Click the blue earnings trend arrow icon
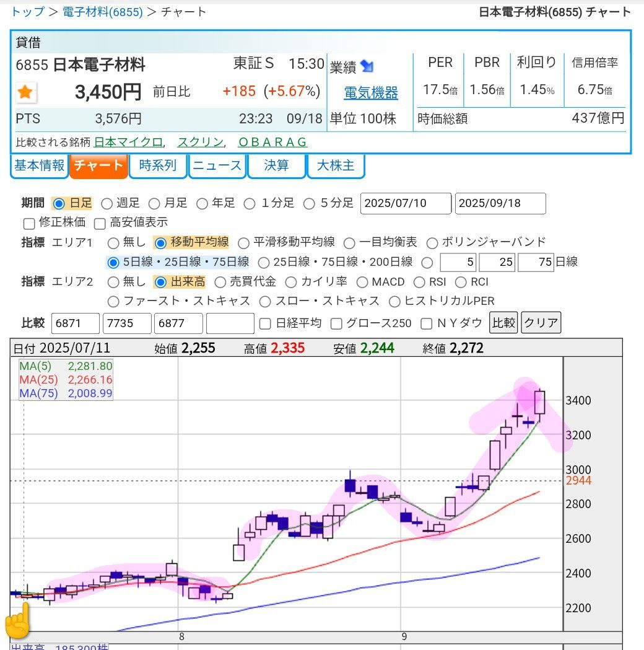This screenshot has width=644, height=650. point(367,66)
